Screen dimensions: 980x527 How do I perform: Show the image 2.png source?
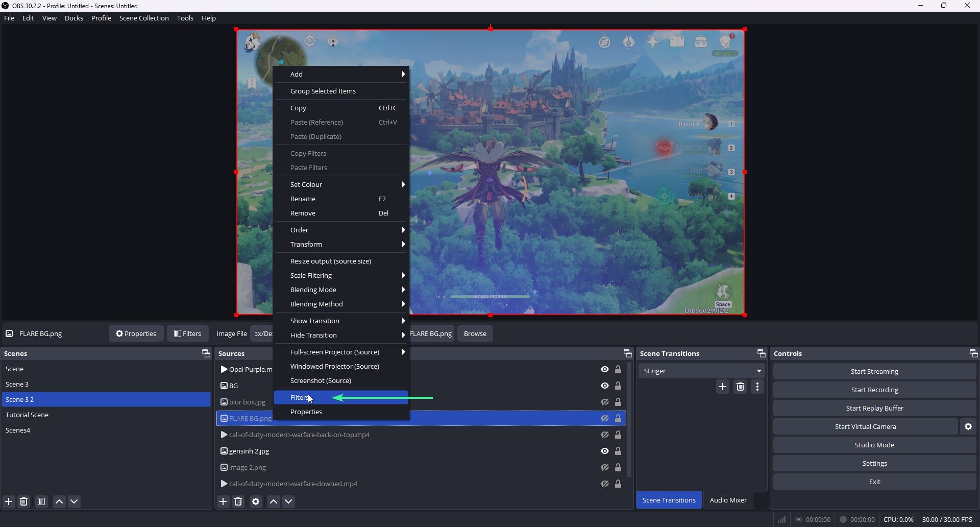[x=605, y=467]
